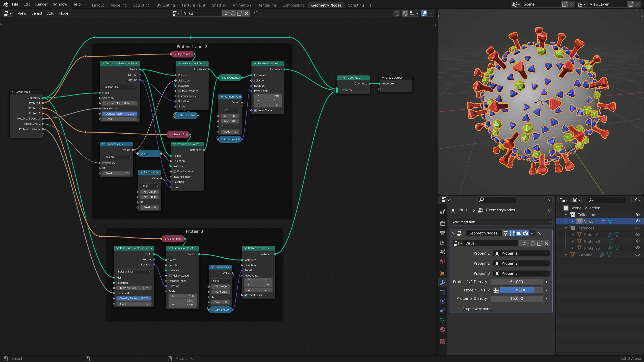The image size is (644, 362).
Task: Click the node editor overlay icon
Action: click(x=424, y=13)
